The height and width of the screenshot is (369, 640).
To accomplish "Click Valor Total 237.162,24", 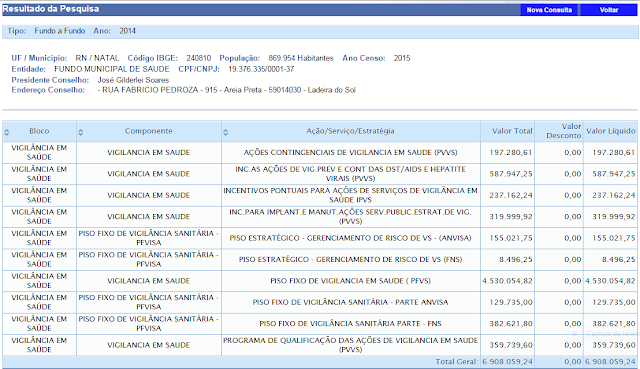I will [511, 195].
